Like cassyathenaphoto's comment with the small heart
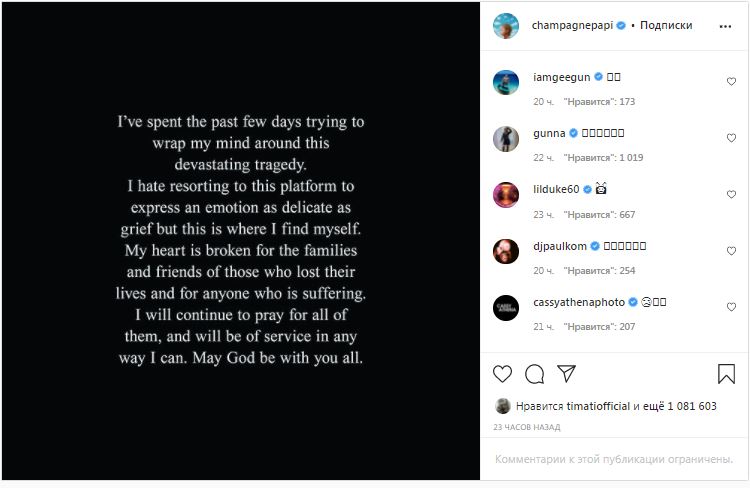 click(x=731, y=307)
